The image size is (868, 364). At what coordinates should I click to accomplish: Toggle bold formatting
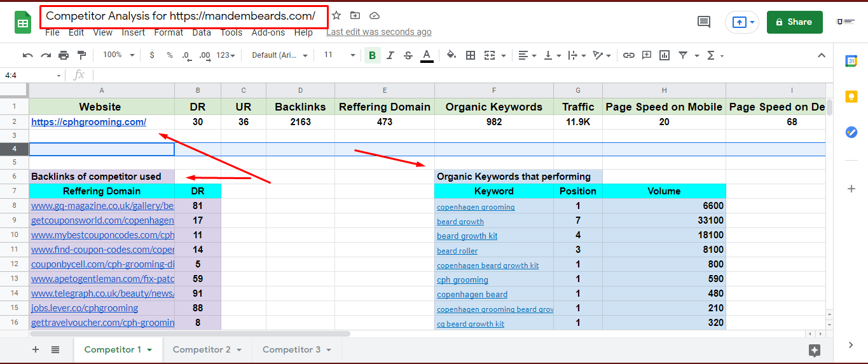point(372,55)
